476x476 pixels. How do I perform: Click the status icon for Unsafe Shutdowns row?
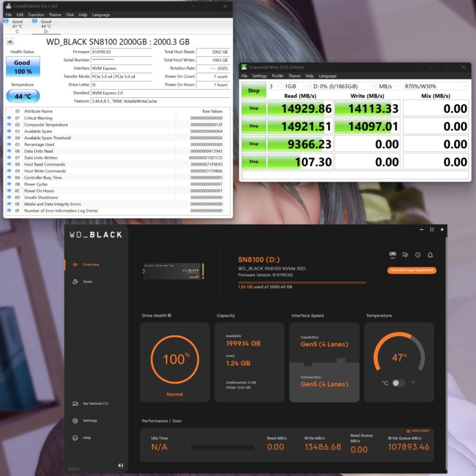[9, 197]
